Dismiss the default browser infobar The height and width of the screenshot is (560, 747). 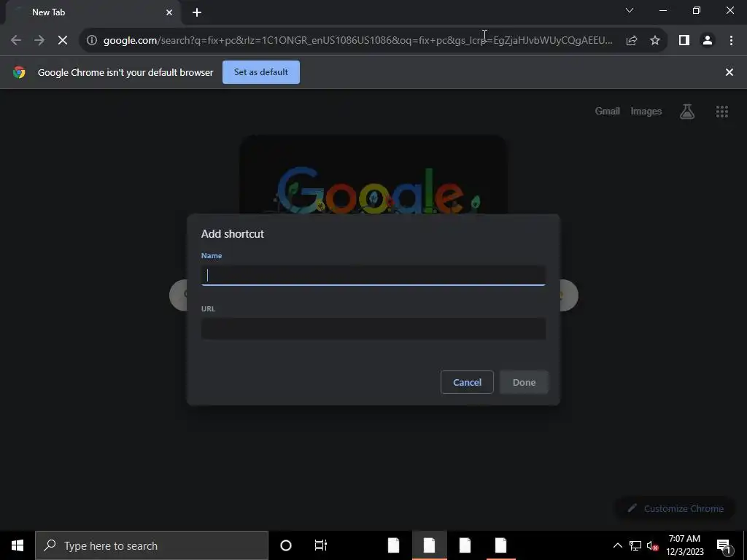coord(729,72)
